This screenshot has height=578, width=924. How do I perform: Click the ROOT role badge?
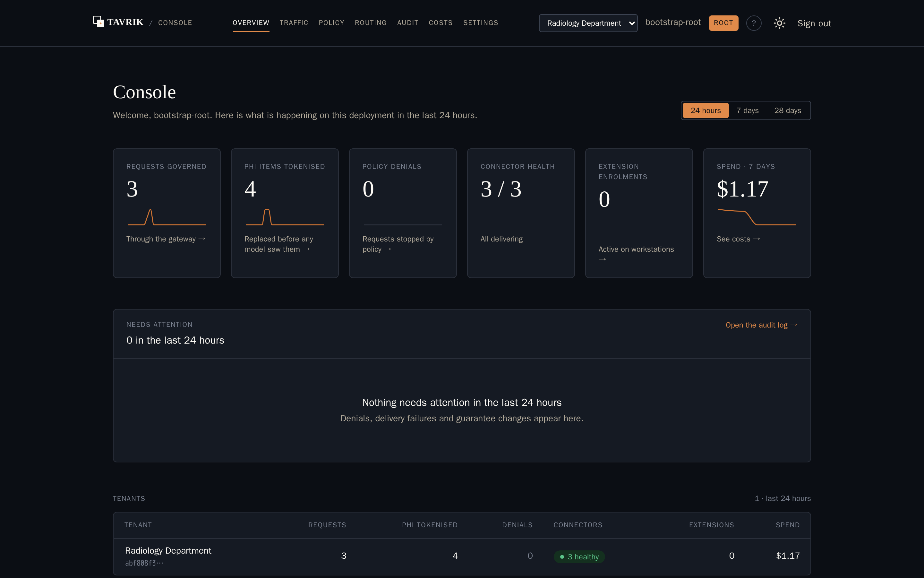click(x=723, y=23)
